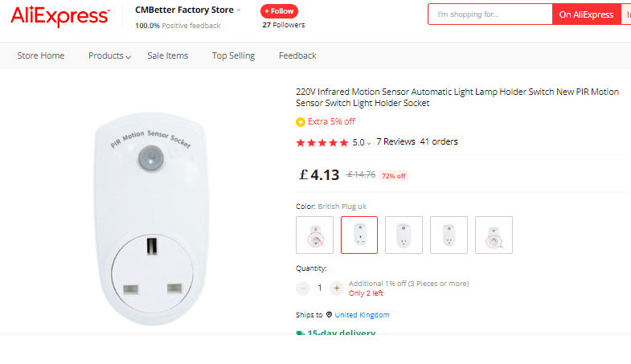Open the 7 Reviews link
Screen dimensions: 631x364
coord(395,141)
